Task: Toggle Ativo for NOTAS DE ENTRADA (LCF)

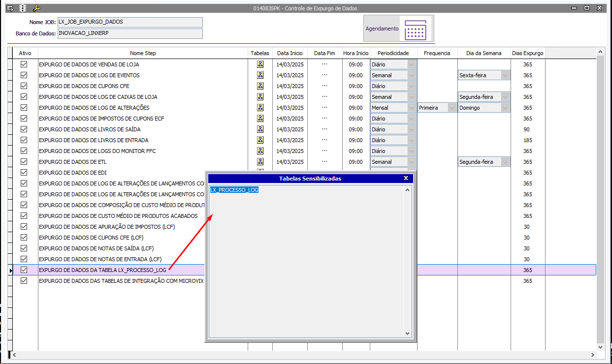Action: point(24,259)
